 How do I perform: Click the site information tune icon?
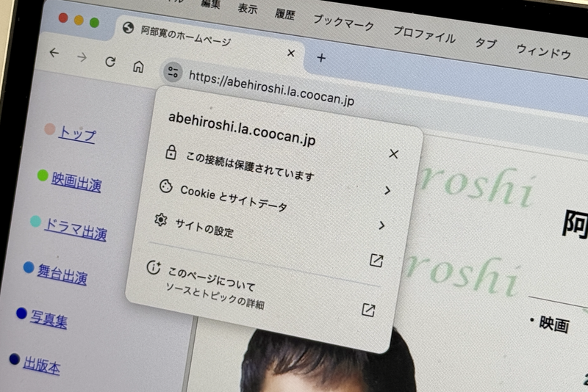[173, 71]
